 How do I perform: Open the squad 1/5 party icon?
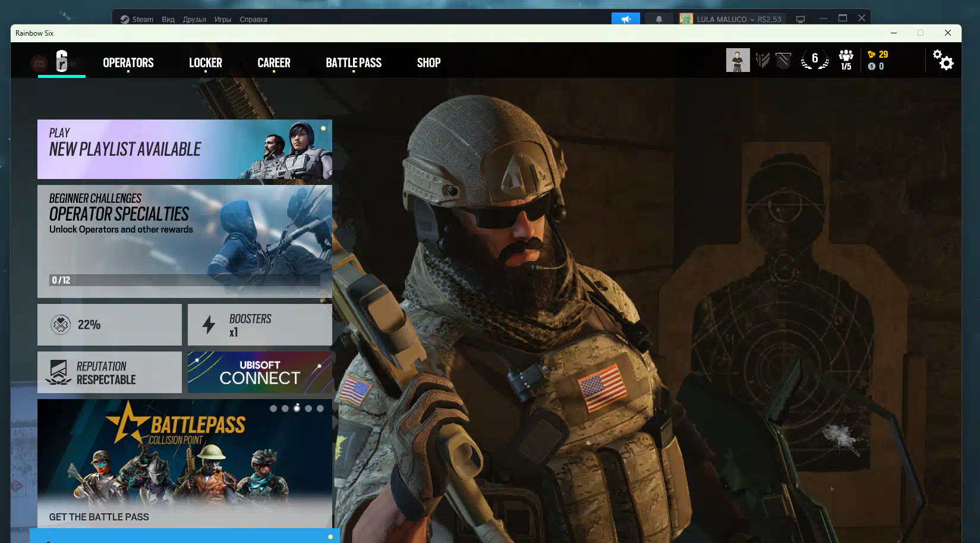click(846, 60)
